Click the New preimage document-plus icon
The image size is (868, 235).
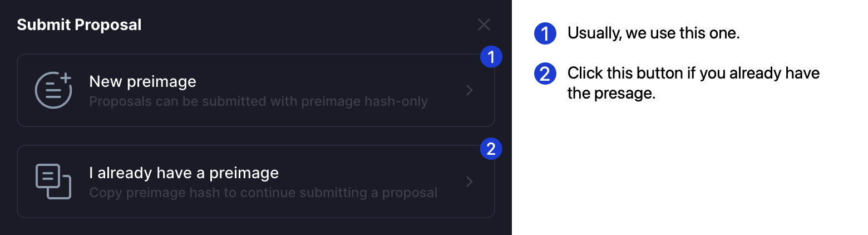[53, 90]
